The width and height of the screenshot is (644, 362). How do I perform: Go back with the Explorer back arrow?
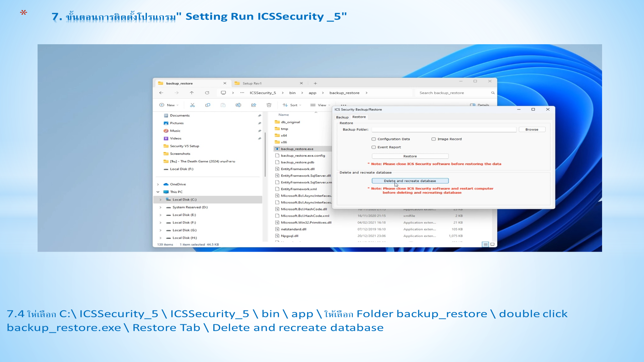161,93
